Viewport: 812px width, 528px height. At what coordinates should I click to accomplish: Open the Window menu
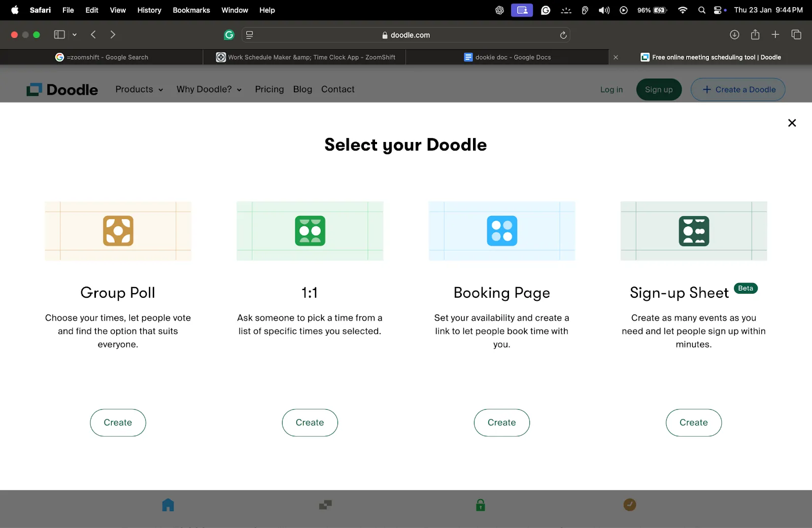pos(234,10)
